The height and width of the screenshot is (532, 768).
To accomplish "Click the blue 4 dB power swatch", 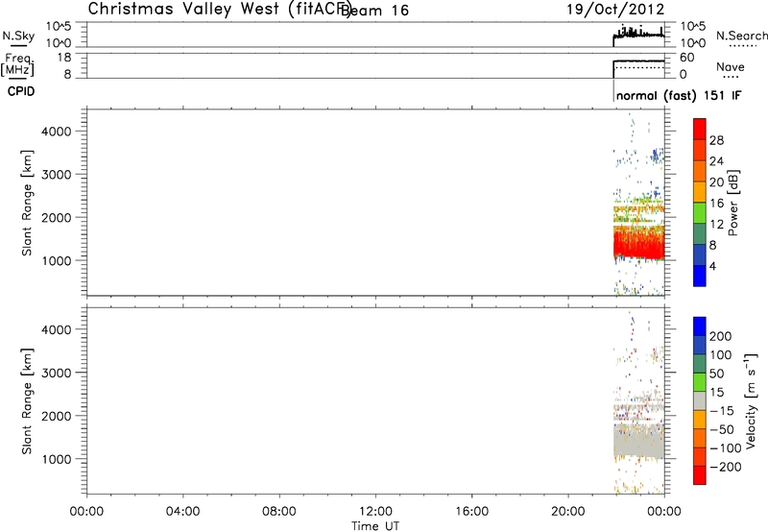I will [700, 276].
